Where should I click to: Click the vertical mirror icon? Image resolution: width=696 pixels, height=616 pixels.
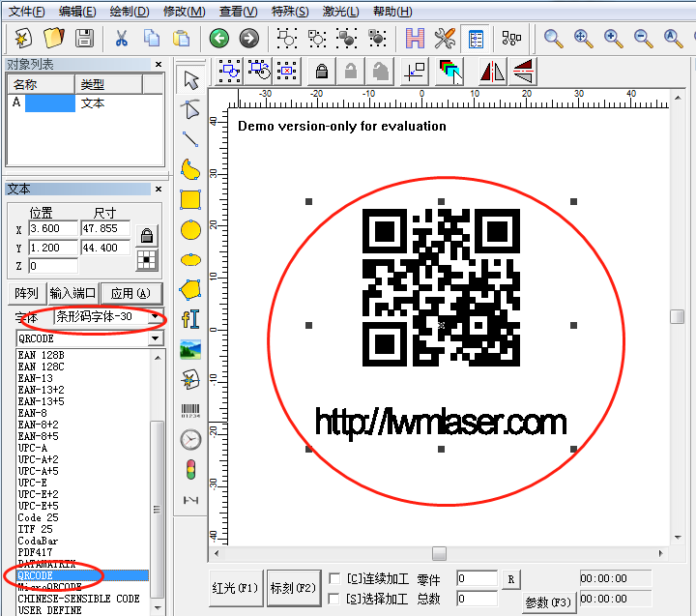coord(523,72)
